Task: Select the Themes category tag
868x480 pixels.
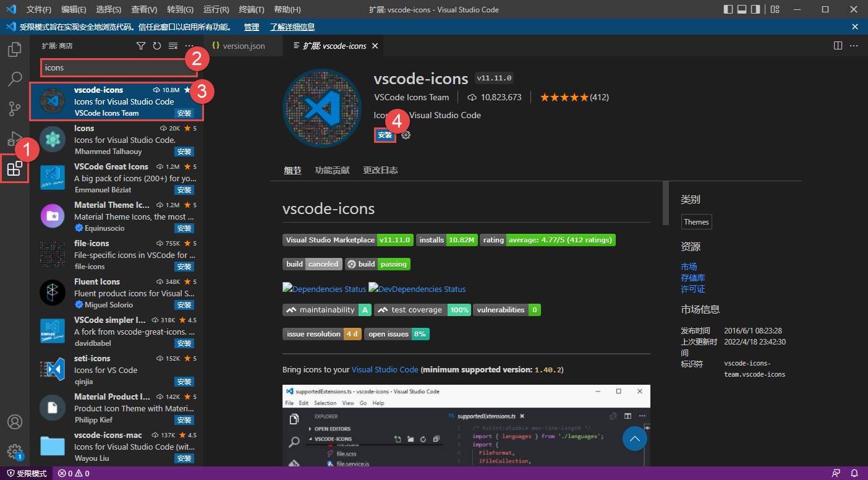Action: click(x=696, y=221)
